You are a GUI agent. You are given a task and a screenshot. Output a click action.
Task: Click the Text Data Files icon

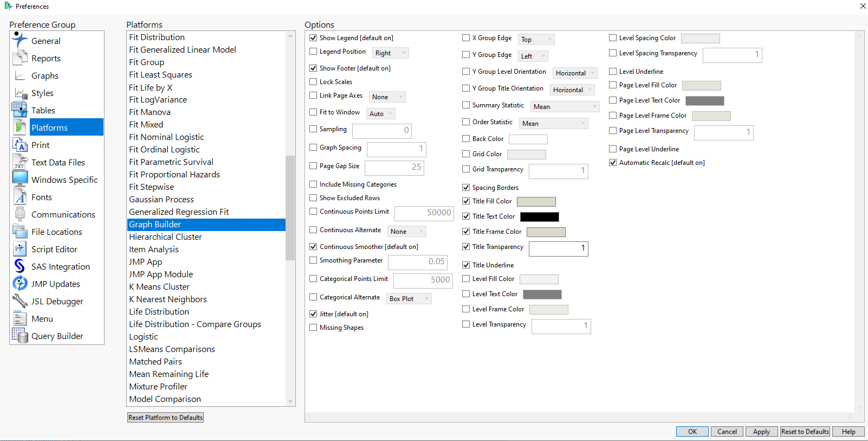point(20,162)
